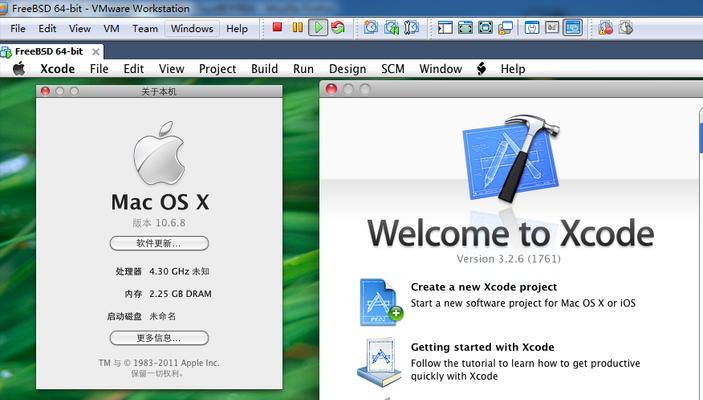This screenshot has height=400, width=703.
Task: Click the Getting started with Xcode book icon
Action: (x=380, y=362)
